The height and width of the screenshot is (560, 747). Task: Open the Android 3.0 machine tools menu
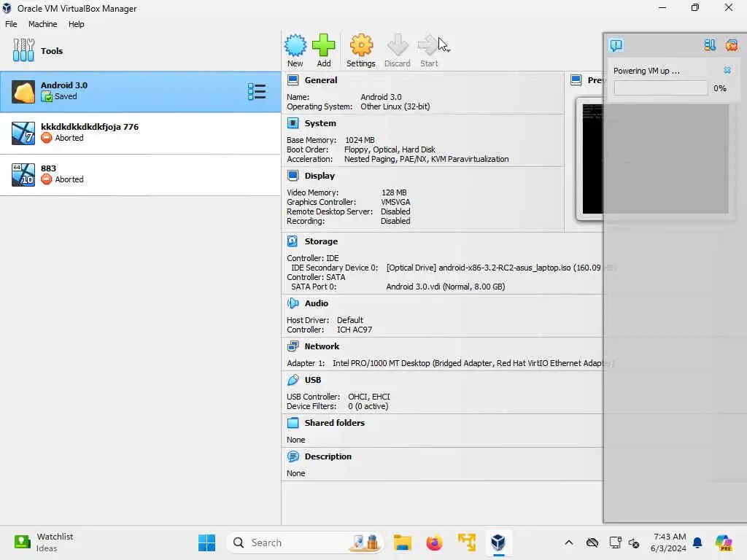(257, 91)
